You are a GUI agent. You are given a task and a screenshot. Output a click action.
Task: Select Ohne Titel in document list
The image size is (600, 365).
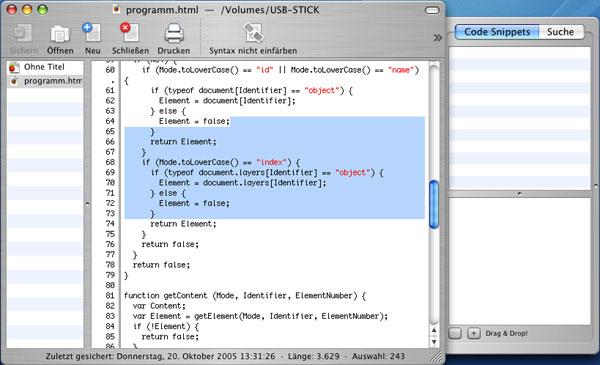[x=45, y=67]
